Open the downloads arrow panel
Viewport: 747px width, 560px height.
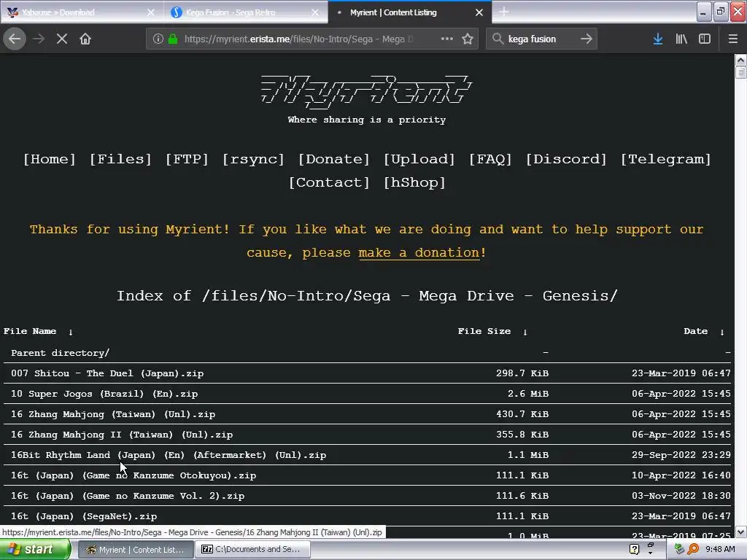(x=658, y=39)
